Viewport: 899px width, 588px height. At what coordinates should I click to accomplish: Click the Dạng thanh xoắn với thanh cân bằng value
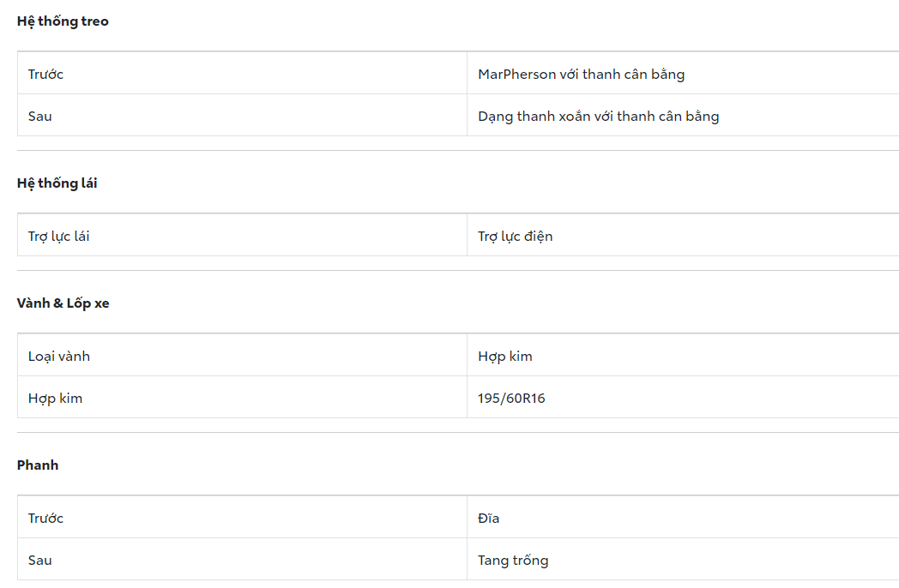(598, 116)
